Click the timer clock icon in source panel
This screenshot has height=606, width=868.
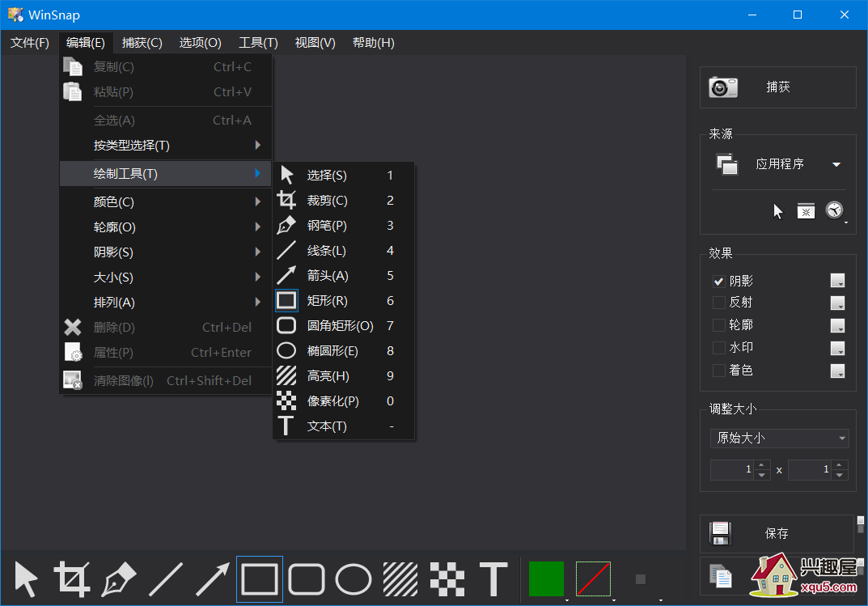click(834, 210)
